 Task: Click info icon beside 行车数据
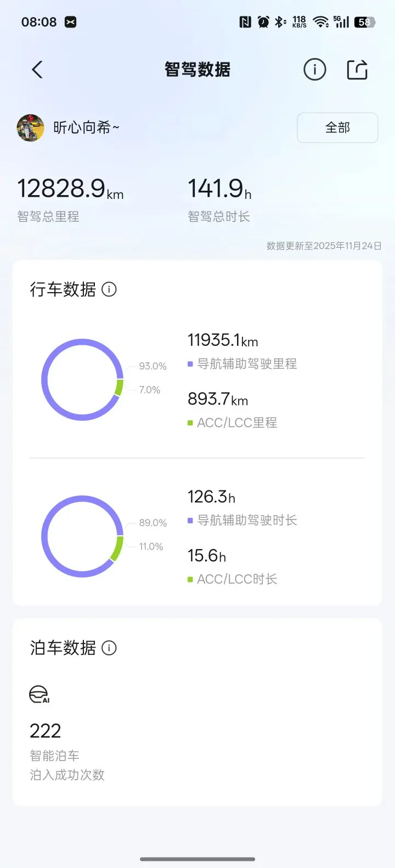pos(109,289)
